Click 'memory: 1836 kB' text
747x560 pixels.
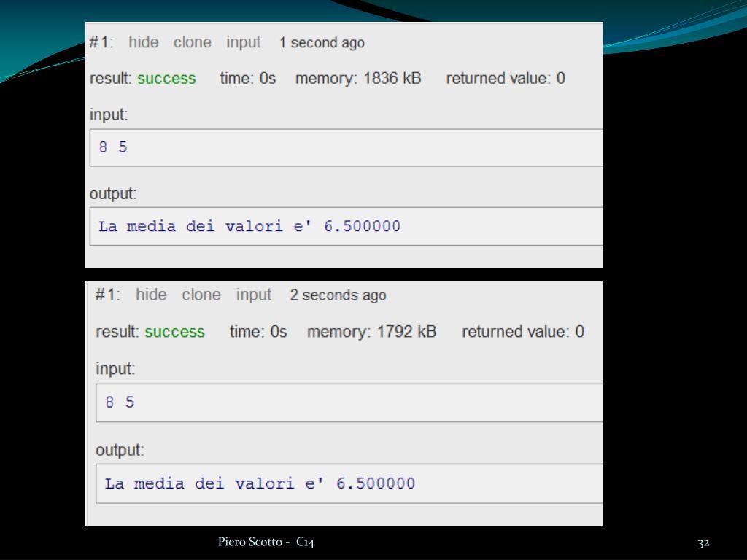[358, 78]
